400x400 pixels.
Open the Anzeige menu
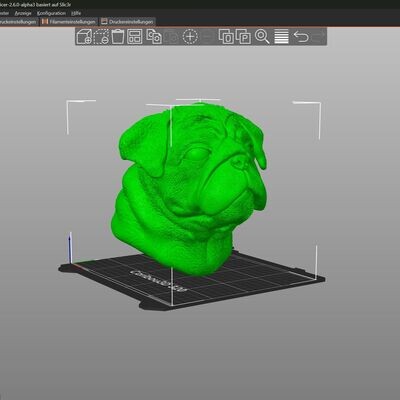pyautogui.click(x=23, y=13)
